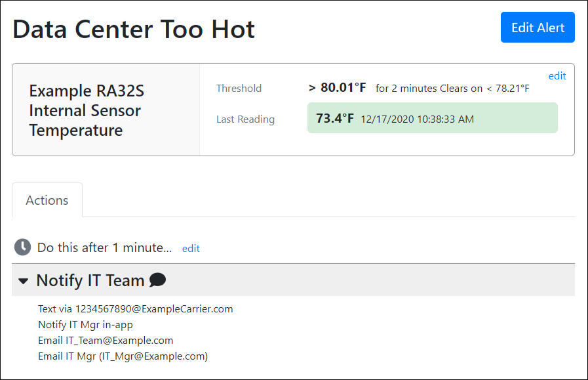Click the speech bubble icon beside Notify IT Team

157,280
